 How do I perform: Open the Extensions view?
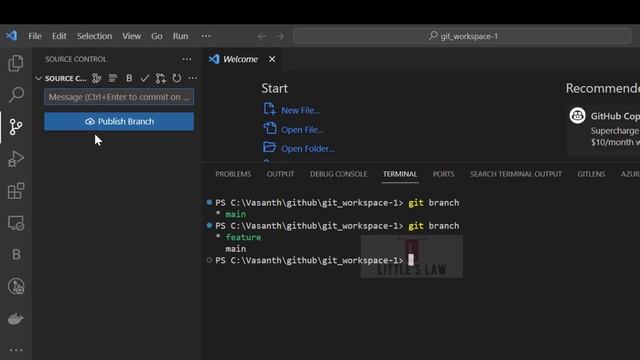point(16,191)
